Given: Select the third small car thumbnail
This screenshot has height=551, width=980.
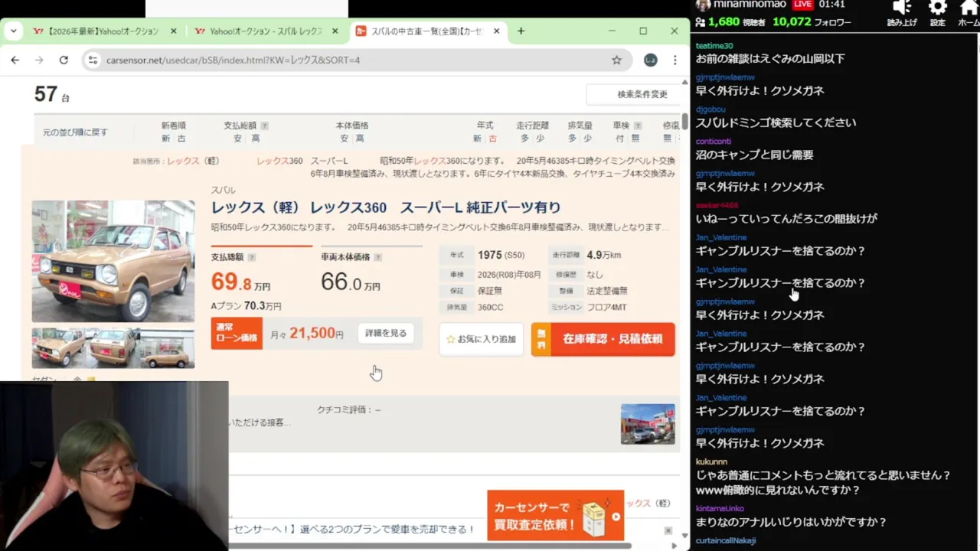Looking at the screenshot, I should coord(168,348).
